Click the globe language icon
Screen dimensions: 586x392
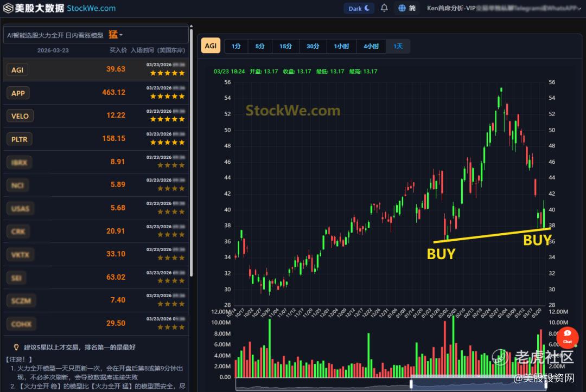click(402, 8)
